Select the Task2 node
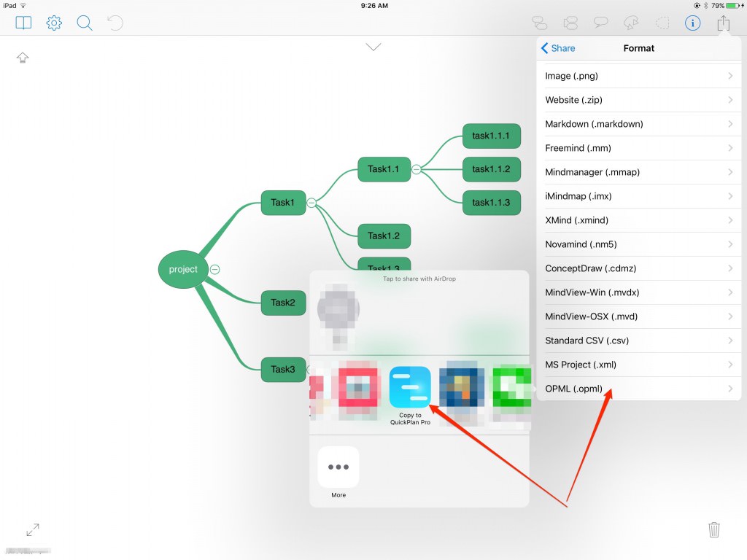The width and height of the screenshot is (747, 560). click(283, 303)
